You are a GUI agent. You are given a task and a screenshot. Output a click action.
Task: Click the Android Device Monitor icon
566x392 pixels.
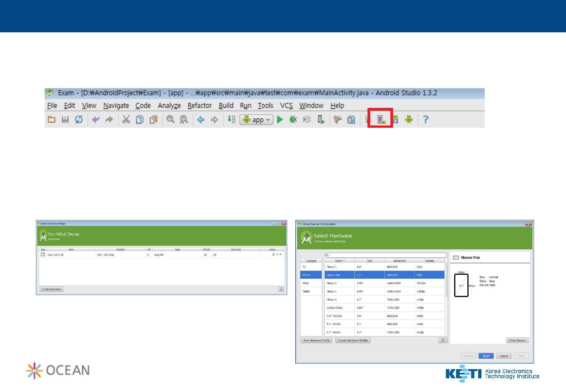tap(409, 119)
